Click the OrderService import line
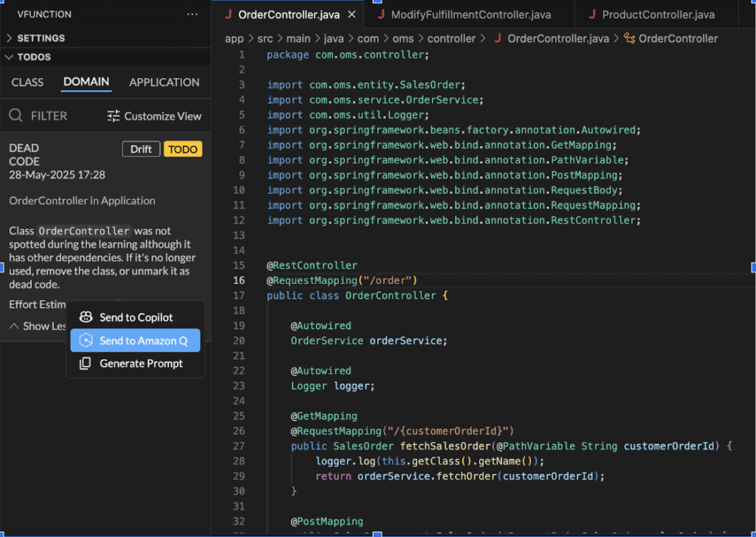The height and width of the screenshot is (537, 756). (375, 100)
